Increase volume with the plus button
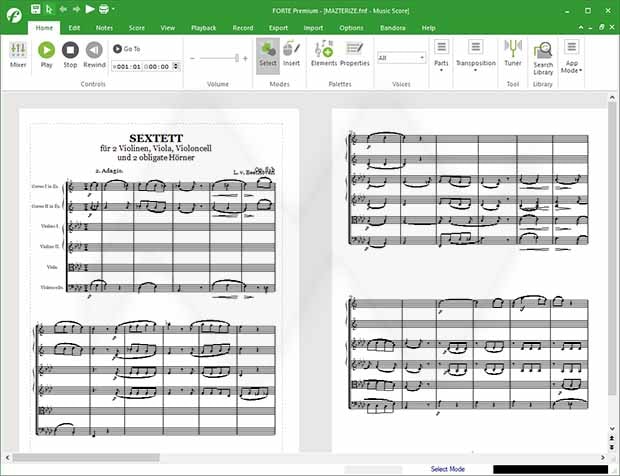This screenshot has height=476, width=620. click(x=246, y=59)
